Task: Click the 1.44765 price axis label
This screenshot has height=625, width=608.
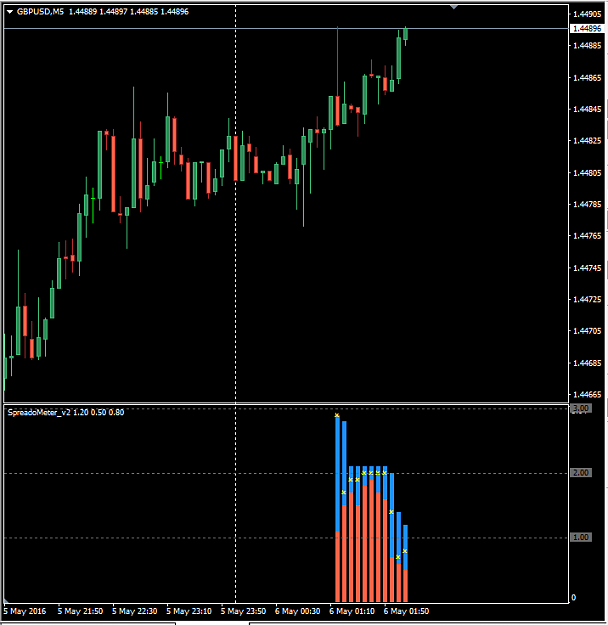Action: (x=587, y=236)
